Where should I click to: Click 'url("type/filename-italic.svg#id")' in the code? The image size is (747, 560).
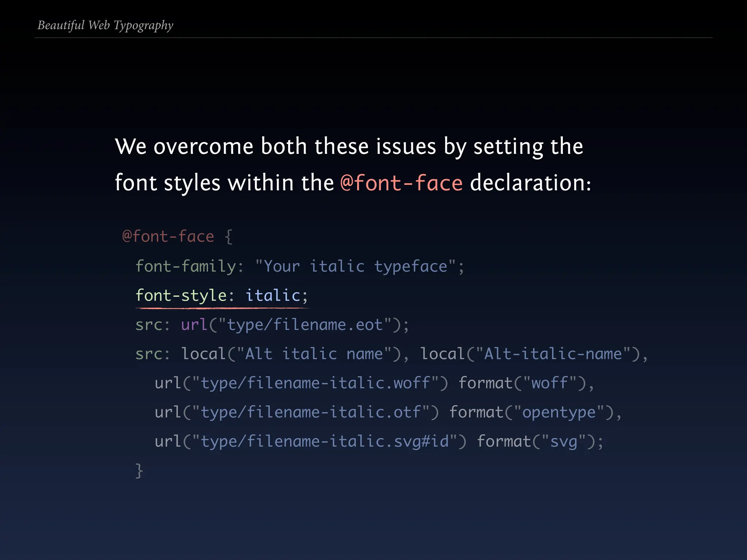click(x=310, y=442)
